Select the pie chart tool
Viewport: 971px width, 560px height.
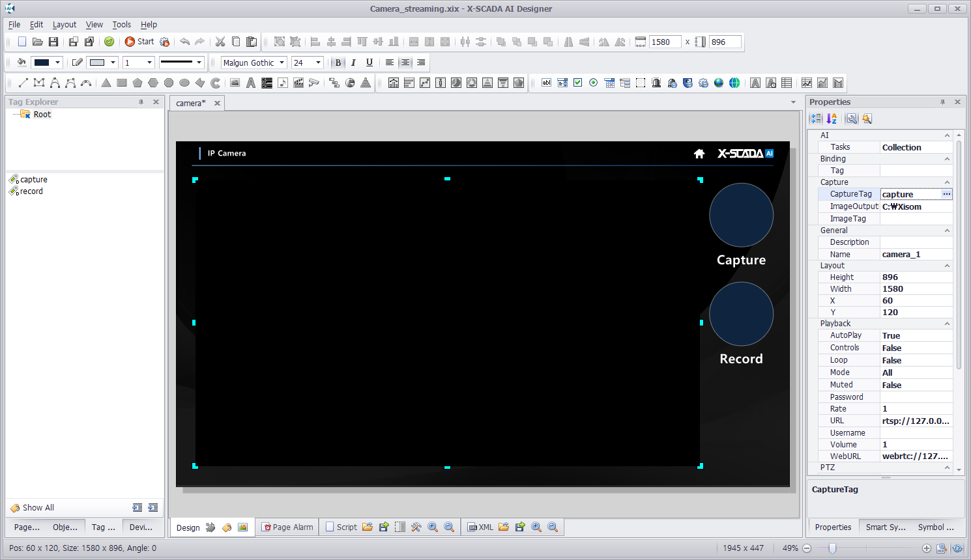tap(350, 83)
